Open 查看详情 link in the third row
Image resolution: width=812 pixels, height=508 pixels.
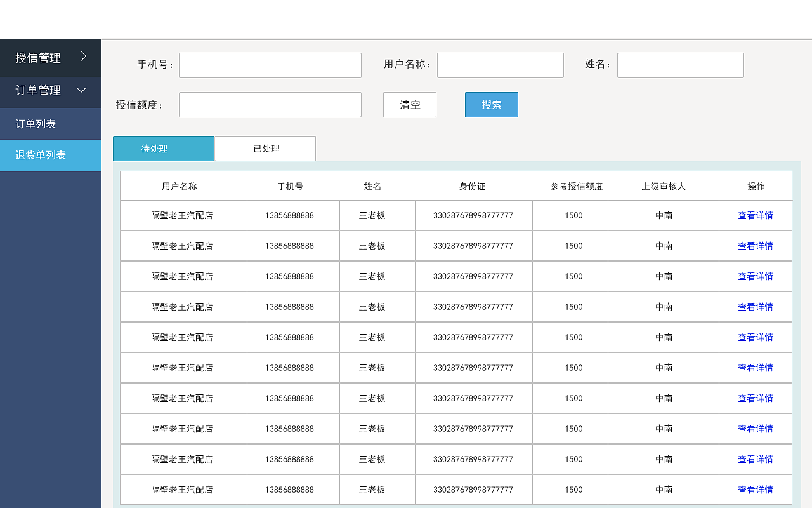pyautogui.click(x=756, y=276)
